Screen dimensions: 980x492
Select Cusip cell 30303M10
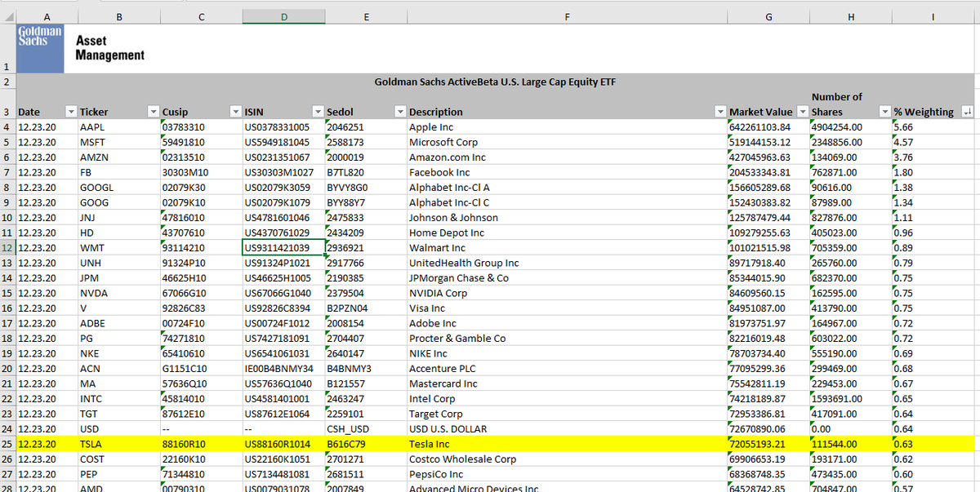coord(201,172)
